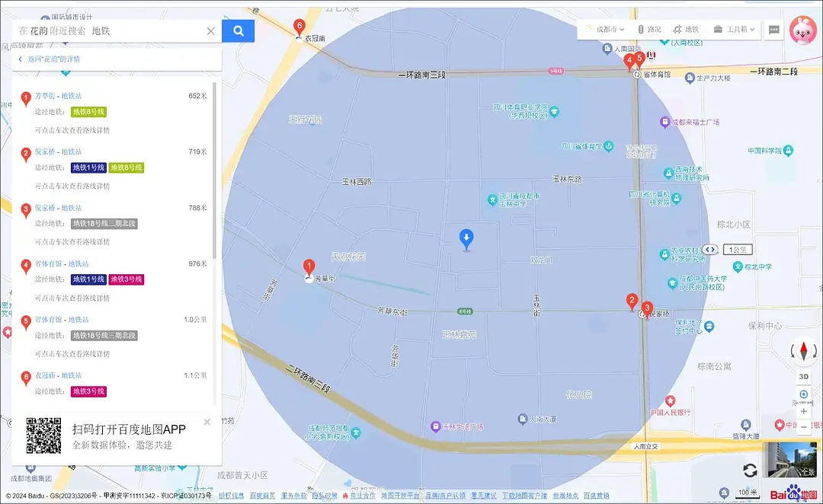823x504 pixels.
Task: Click compass rotate arrow on left side
Action: click(x=793, y=350)
